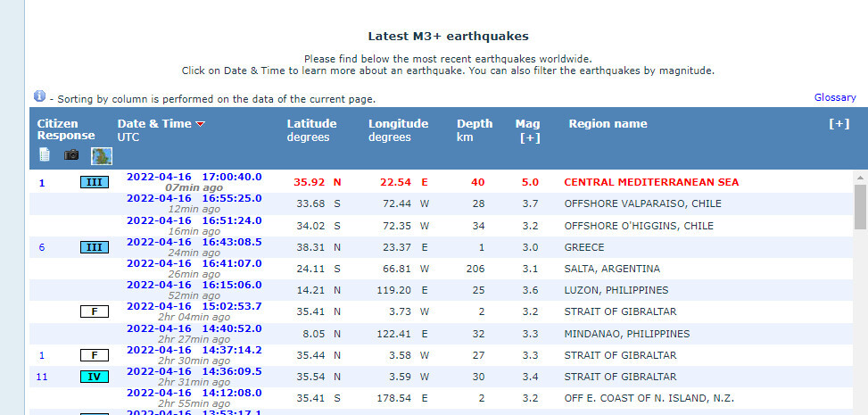Viewport: 868px width, 415px height.
Task: Open earthquake dated 2022-04-16 17:00:40.0
Action: pyautogui.click(x=194, y=177)
